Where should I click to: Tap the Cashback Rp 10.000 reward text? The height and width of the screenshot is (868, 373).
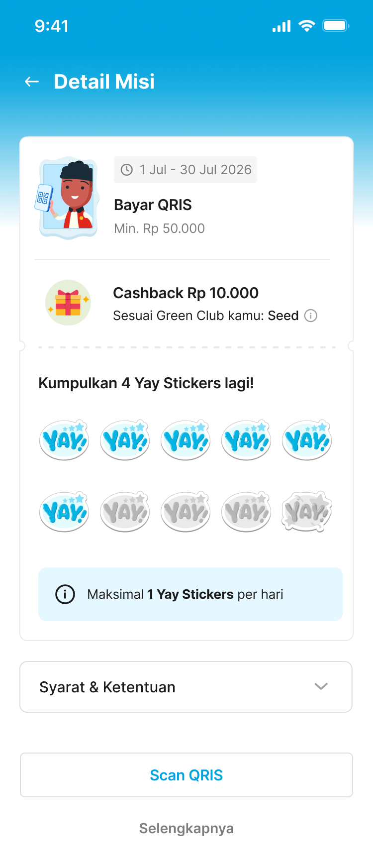point(186,293)
